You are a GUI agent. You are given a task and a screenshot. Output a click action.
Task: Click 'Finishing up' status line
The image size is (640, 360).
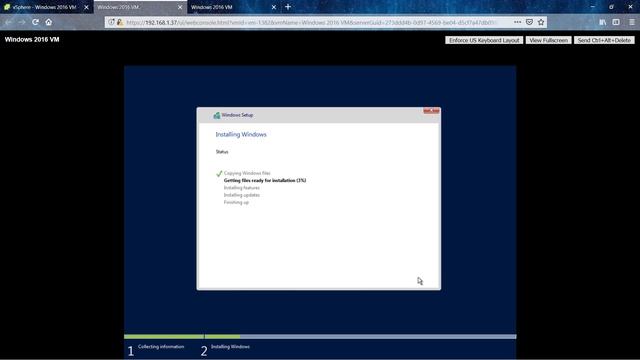click(x=236, y=202)
